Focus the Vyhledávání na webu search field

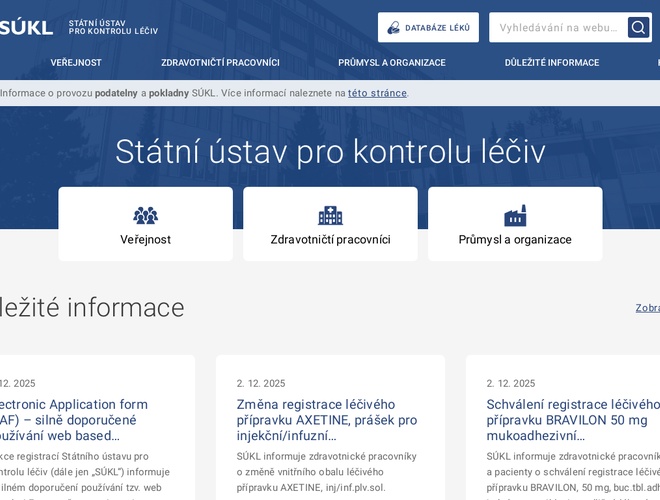558,27
